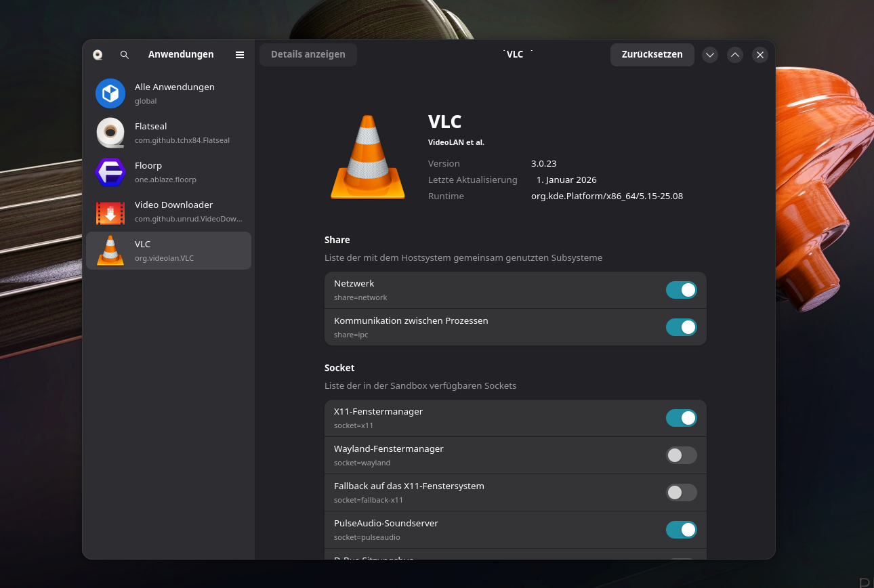Enable Fallback auf das X11-Fenstersystem
874x588 pixels.
point(682,492)
